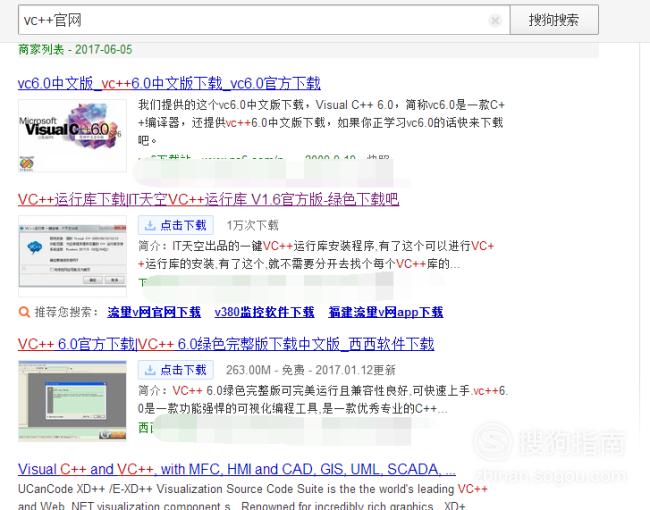
Task: Click 点击下载 button beside 263.00M
Action: (176, 370)
